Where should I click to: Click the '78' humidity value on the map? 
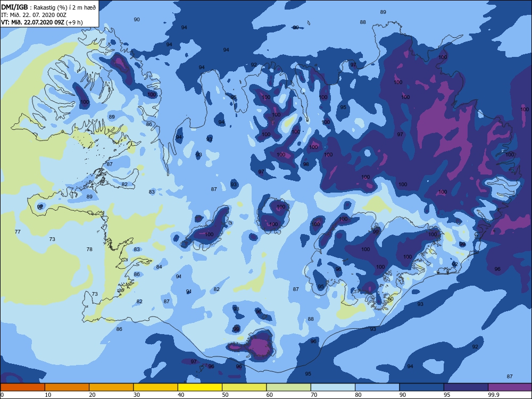[89, 250]
